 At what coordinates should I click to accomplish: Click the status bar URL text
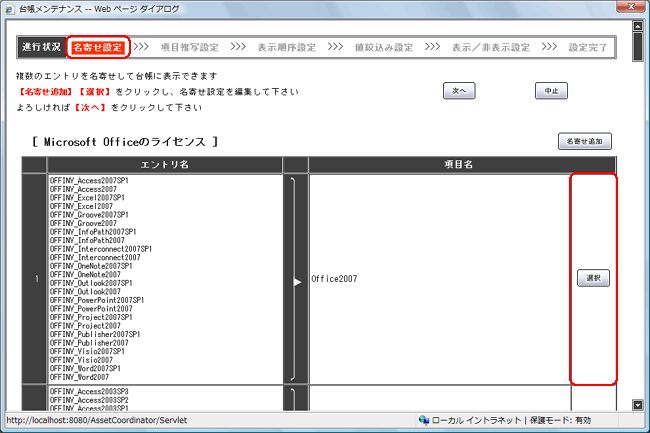(97, 420)
